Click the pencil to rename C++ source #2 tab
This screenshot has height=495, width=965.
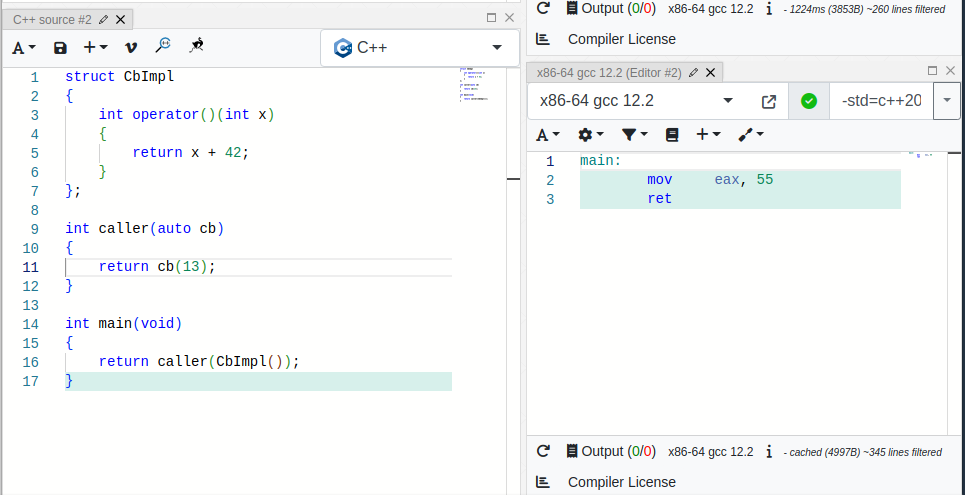point(104,19)
